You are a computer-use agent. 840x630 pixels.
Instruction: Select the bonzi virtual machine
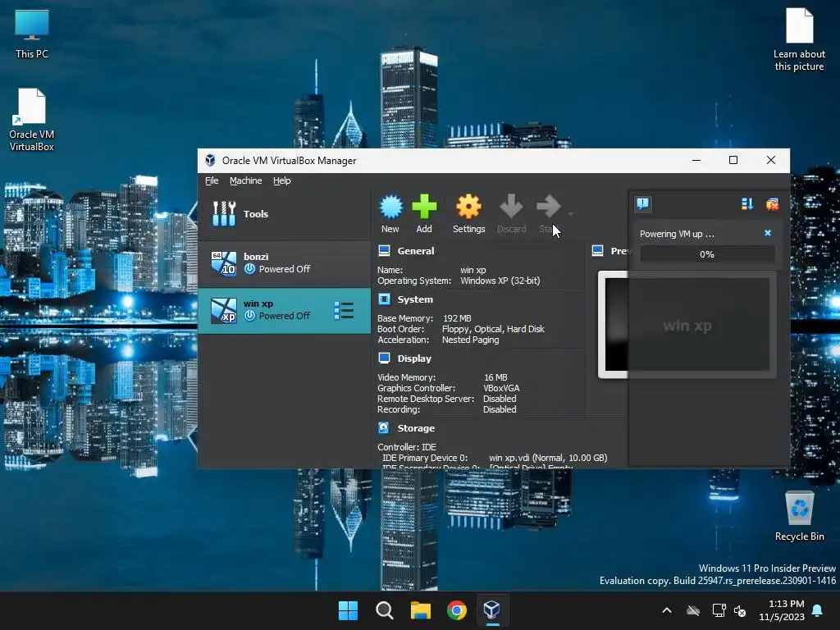[x=284, y=263]
